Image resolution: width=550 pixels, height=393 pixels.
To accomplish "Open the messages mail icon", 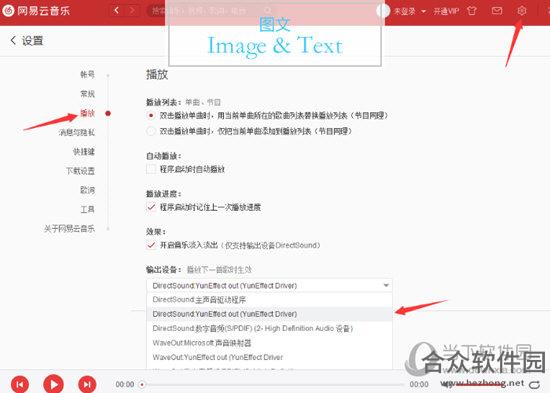I will tap(497, 11).
